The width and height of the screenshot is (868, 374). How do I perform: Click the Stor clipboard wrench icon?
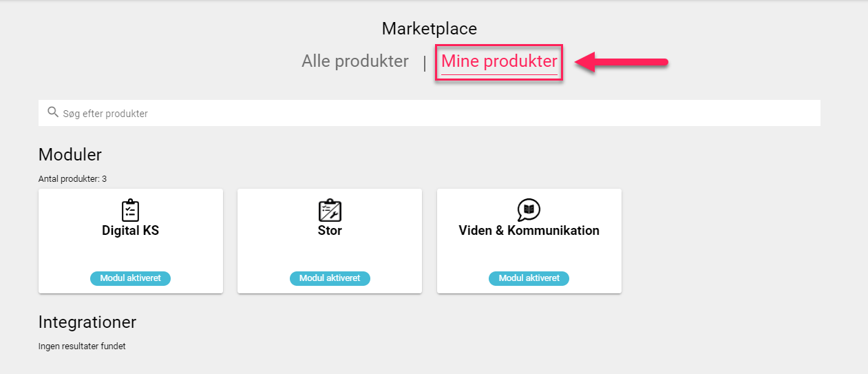tap(330, 210)
